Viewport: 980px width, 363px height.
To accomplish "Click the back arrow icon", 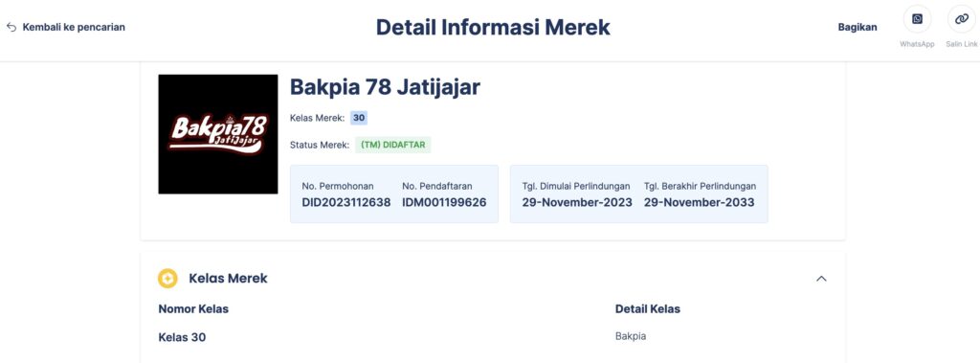I will coord(11,27).
